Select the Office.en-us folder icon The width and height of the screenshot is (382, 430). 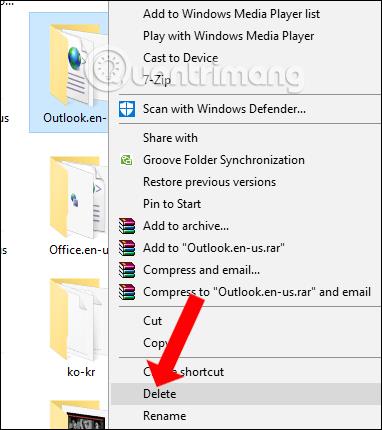79,198
